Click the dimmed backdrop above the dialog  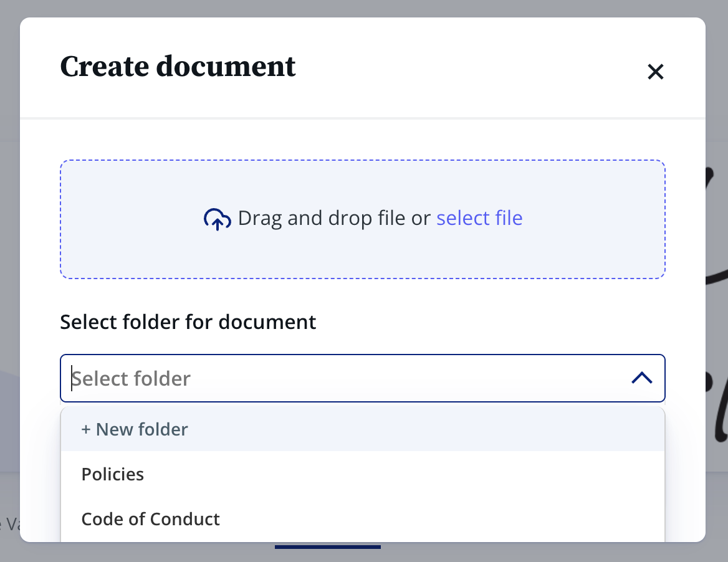tap(362, 7)
